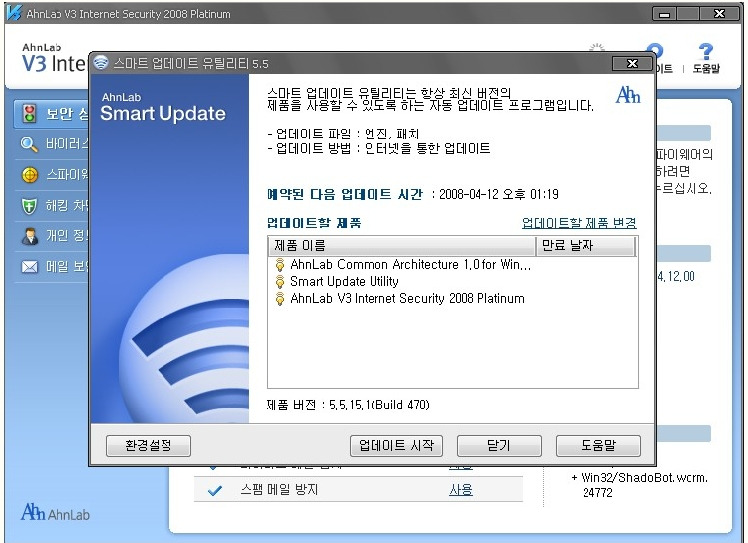Start update with 업데이트 시작 button
The height and width of the screenshot is (543, 748).
(396, 445)
